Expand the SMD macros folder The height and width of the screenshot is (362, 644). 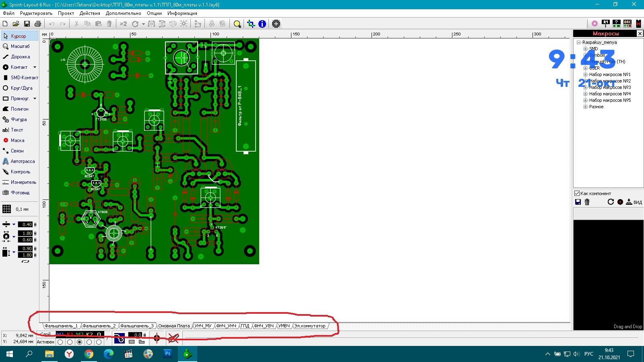point(586,49)
